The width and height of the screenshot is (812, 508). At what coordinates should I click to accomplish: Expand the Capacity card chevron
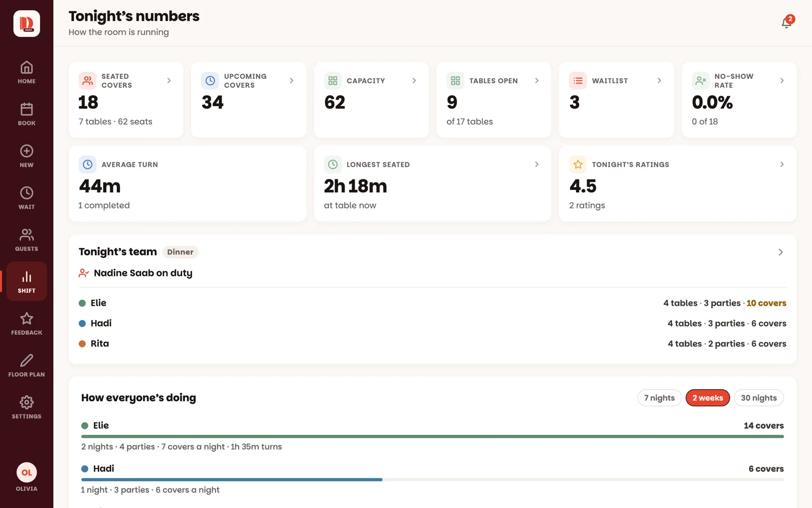tap(414, 81)
